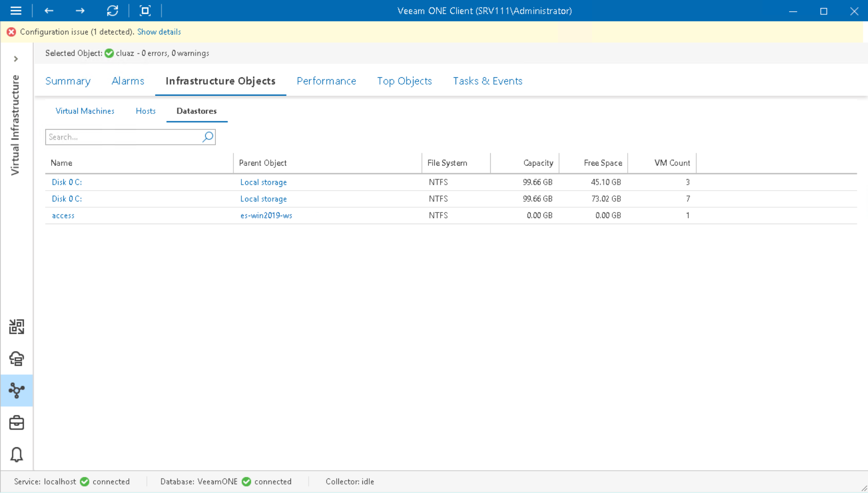Click the connected status indicator for localhost service
The width and height of the screenshot is (868, 493).
pyautogui.click(x=84, y=481)
